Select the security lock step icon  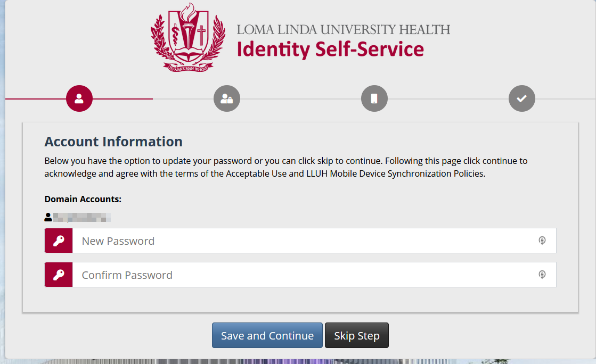coord(226,98)
